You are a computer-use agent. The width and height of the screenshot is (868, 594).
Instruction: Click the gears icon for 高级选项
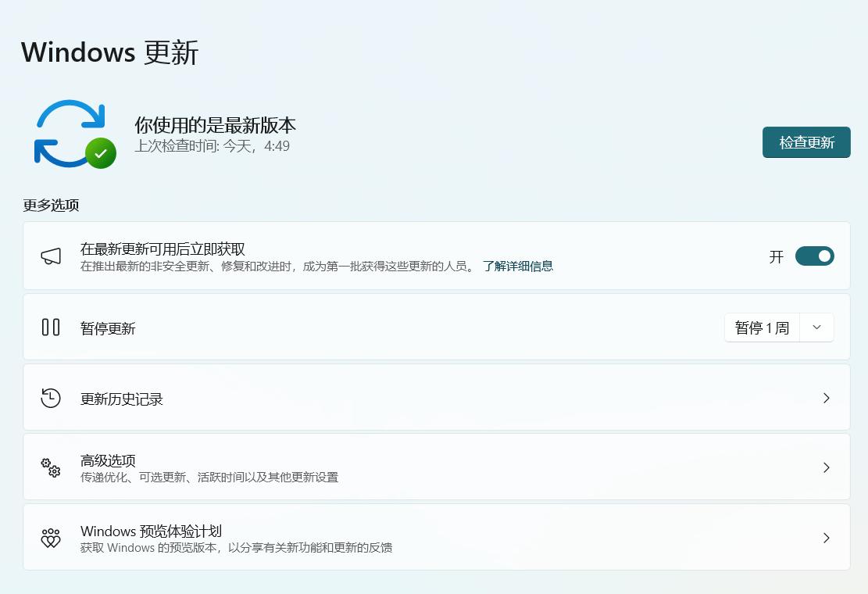click(51, 468)
